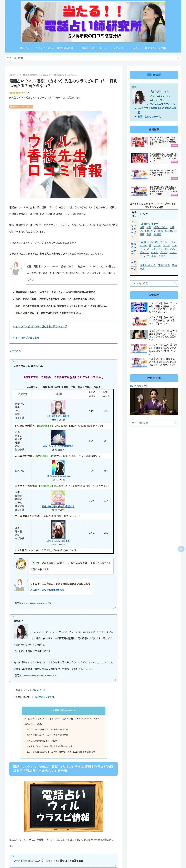Click the author プロフィール link below the quote box
The image size is (186, 868).
[39, 690]
